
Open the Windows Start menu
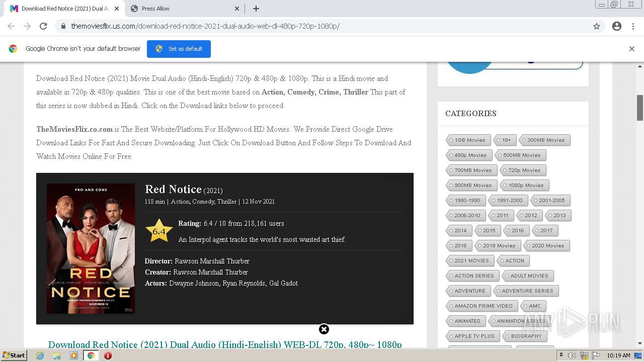(x=14, y=355)
